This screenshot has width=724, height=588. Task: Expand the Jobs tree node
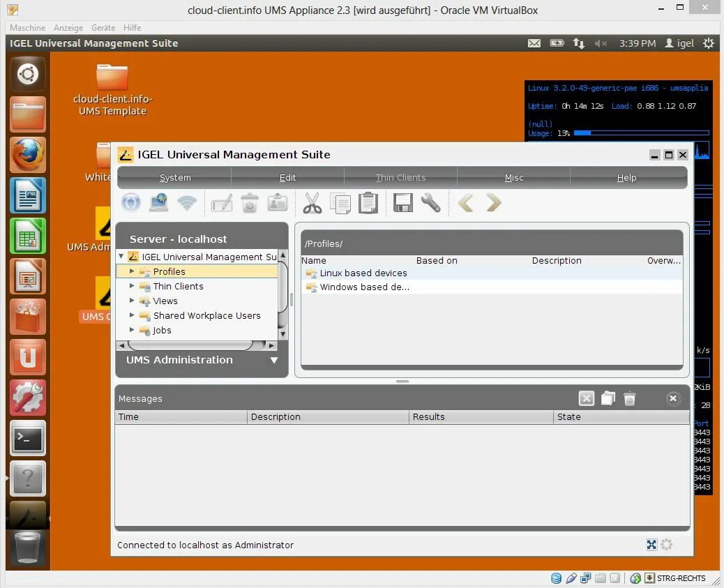(132, 330)
